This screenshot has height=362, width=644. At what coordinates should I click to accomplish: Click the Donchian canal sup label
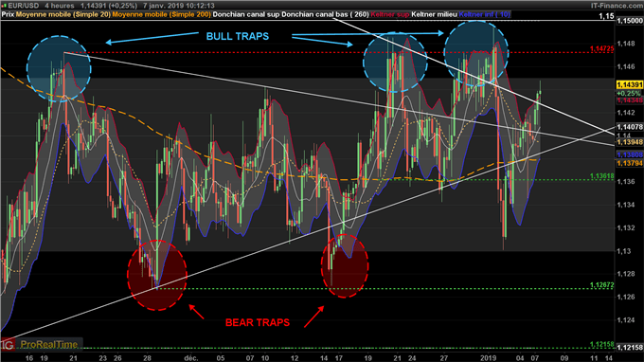coord(246,14)
